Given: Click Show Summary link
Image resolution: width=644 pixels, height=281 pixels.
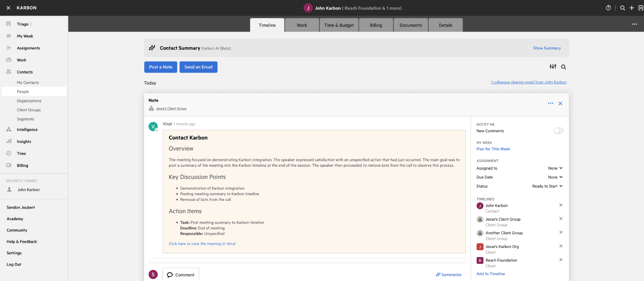Looking at the screenshot, I should [x=547, y=48].
